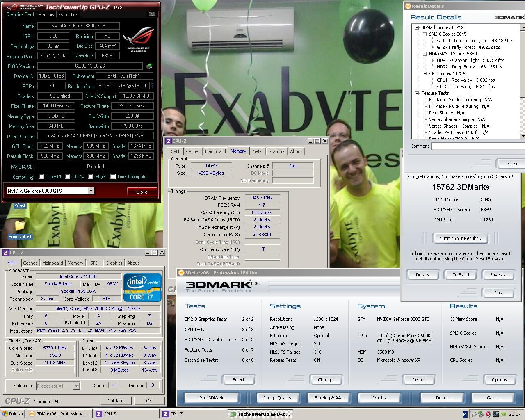Click the Change... button under Settings
The height and width of the screenshot is (420, 525).
(327, 380)
